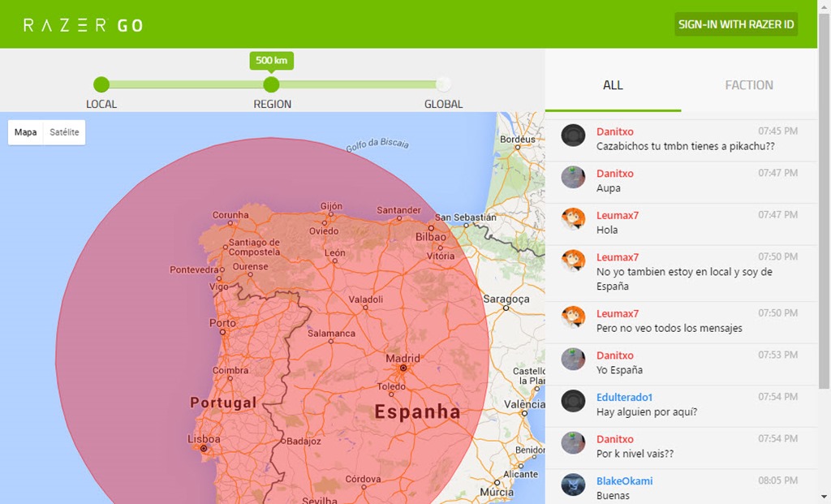Set chat range to Global stop
Image resolution: width=831 pixels, height=504 pixels.
click(443, 84)
